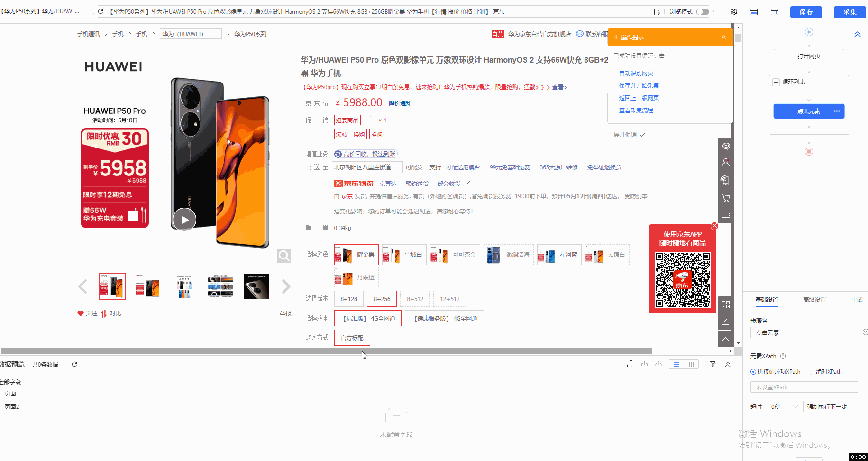The image size is (868, 461).
Task: Switch to the 高级设置 tab
Action: pyautogui.click(x=814, y=299)
